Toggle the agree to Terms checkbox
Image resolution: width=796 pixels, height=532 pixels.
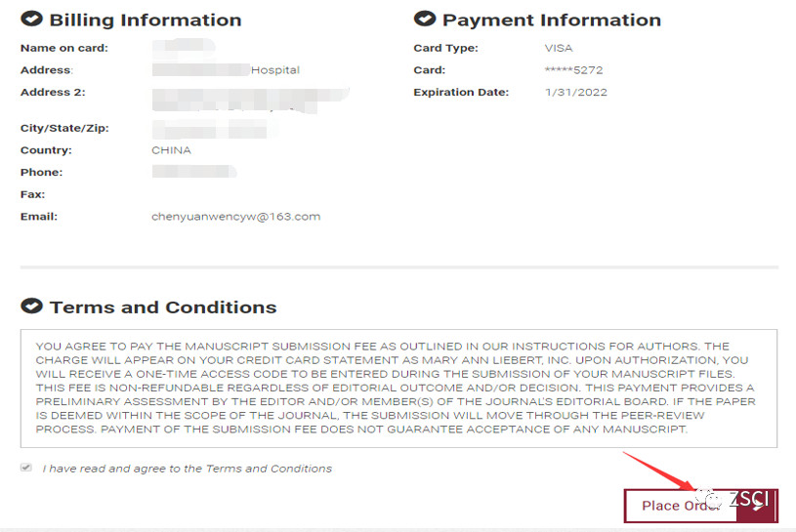(26, 469)
